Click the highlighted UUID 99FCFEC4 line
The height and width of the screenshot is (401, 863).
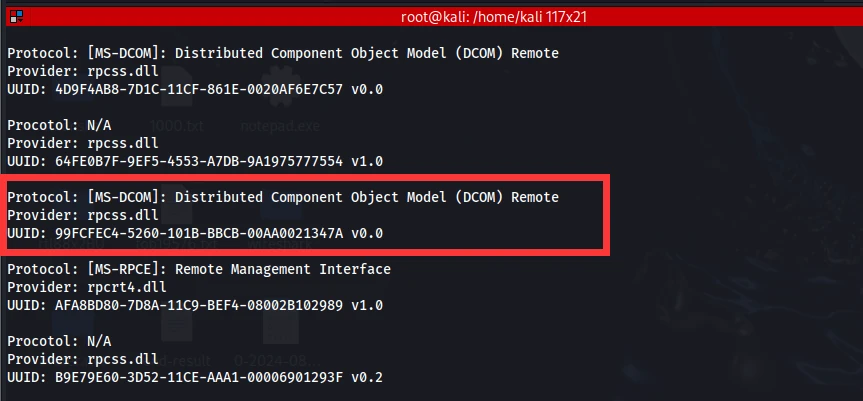pyautogui.click(x=195, y=234)
